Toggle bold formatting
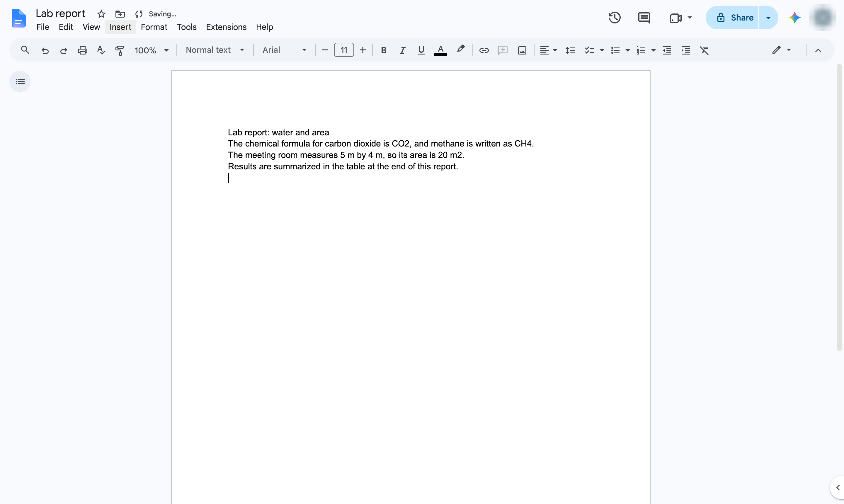The width and height of the screenshot is (844, 504). pos(383,50)
